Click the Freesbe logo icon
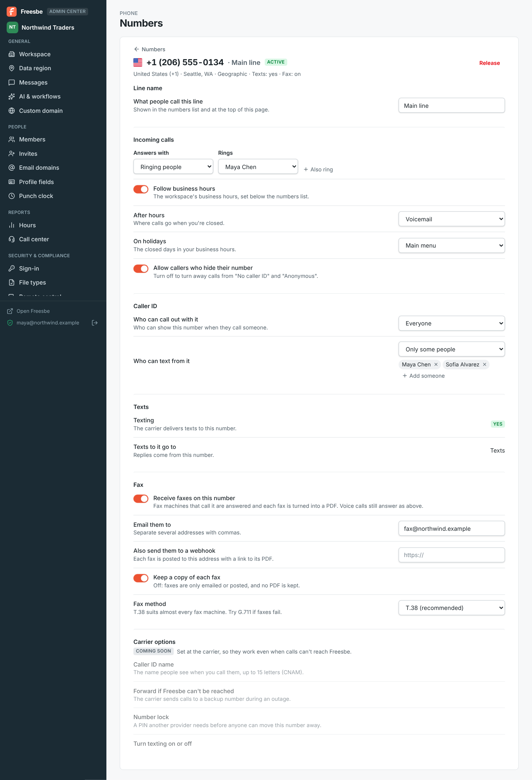The height and width of the screenshot is (780, 532). click(x=11, y=11)
